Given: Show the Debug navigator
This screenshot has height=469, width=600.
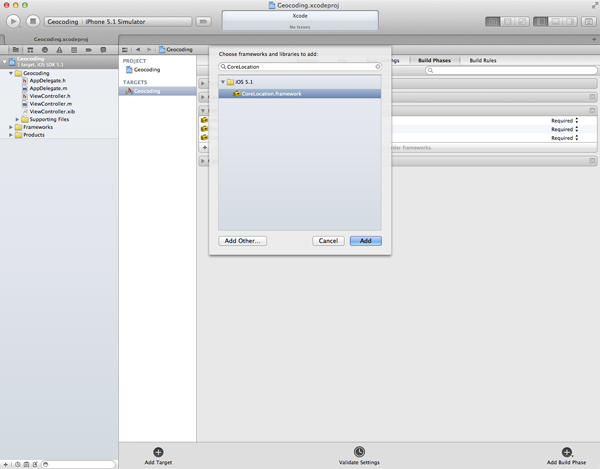Looking at the screenshot, I should [74, 50].
